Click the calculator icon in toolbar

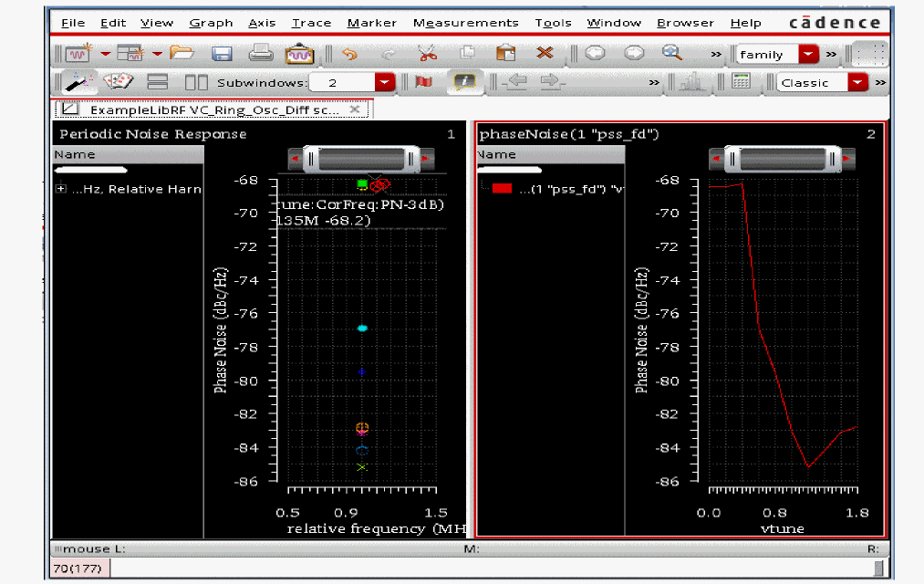pyautogui.click(x=742, y=82)
